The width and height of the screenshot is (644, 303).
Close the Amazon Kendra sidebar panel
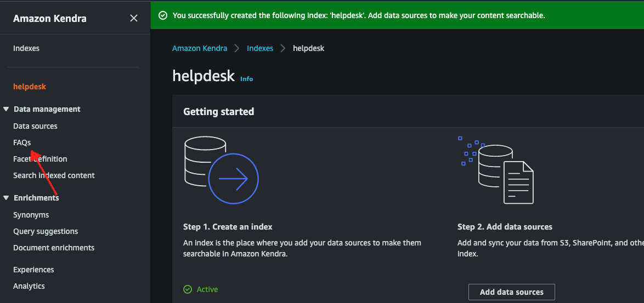(x=133, y=19)
